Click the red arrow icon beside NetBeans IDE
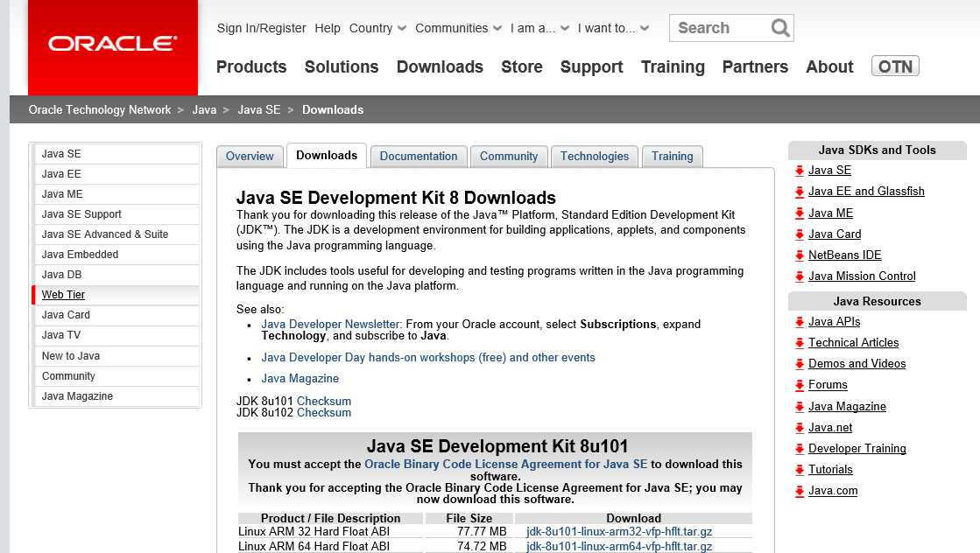This screenshot has width=980, height=553. click(800, 255)
